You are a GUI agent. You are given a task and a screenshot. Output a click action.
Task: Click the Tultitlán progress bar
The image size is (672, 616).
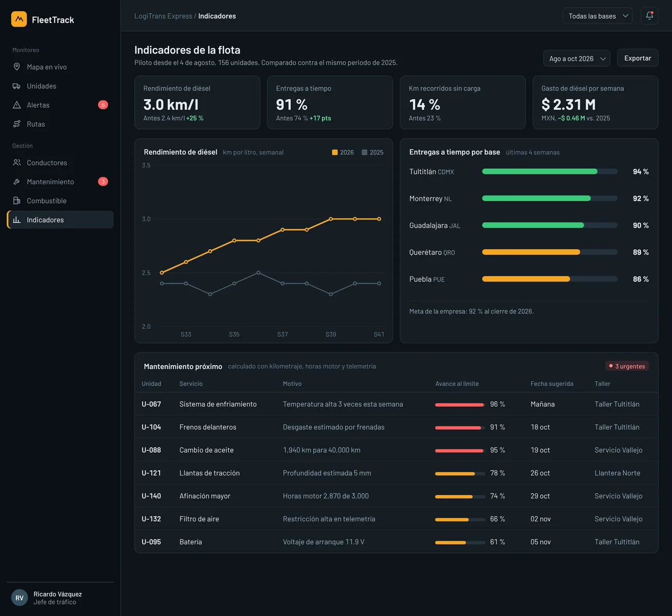tap(550, 171)
